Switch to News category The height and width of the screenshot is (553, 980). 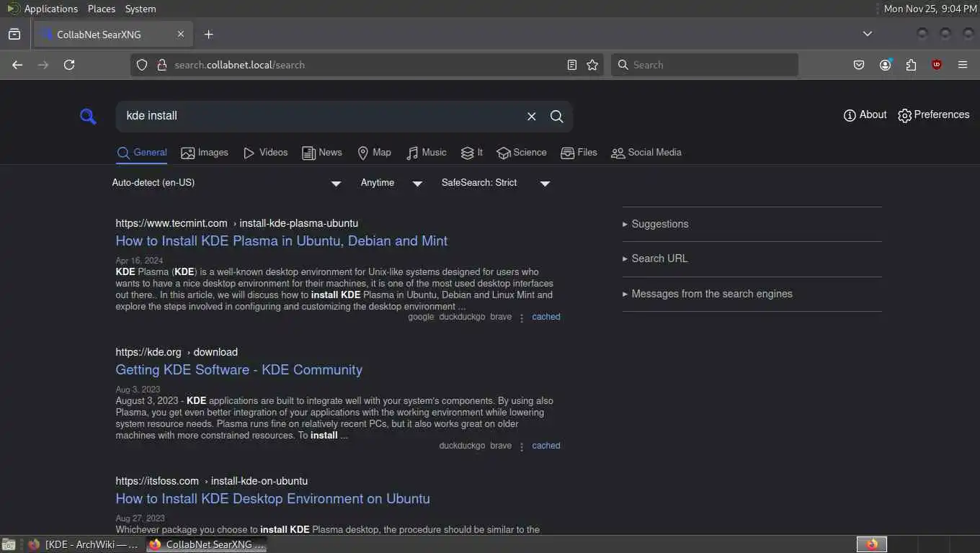coord(321,153)
